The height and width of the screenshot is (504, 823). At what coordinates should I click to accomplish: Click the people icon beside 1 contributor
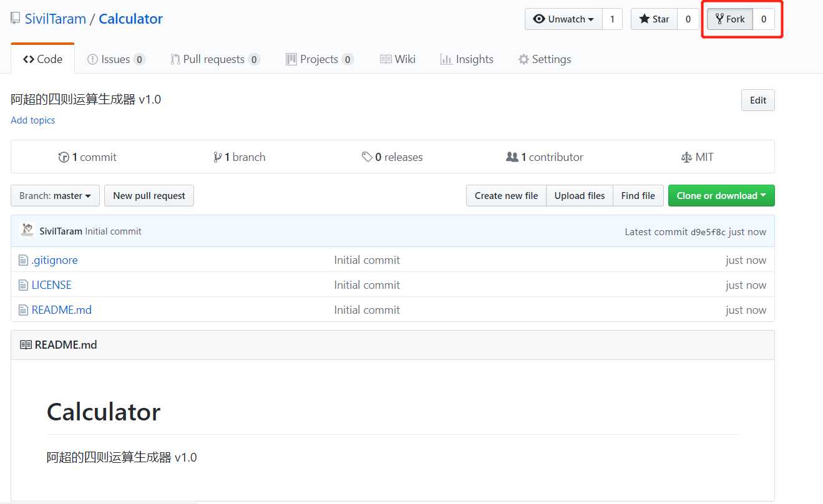click(512, 157)
